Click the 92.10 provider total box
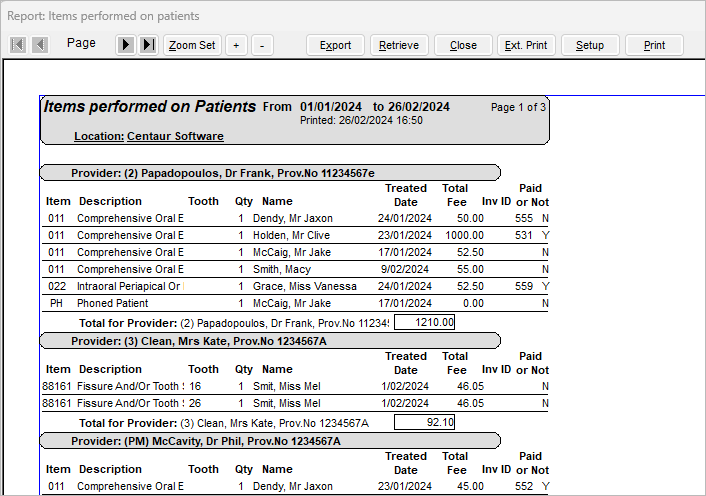This screenshot has width=706, height=496. point(425,422)
